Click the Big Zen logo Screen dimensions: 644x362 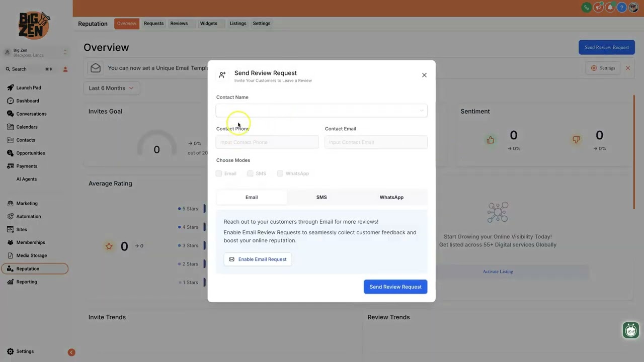[x=34, y=25]
